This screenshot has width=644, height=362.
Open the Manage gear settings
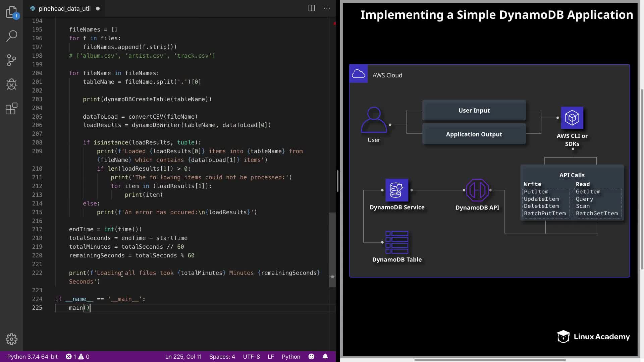click(11, 339)
